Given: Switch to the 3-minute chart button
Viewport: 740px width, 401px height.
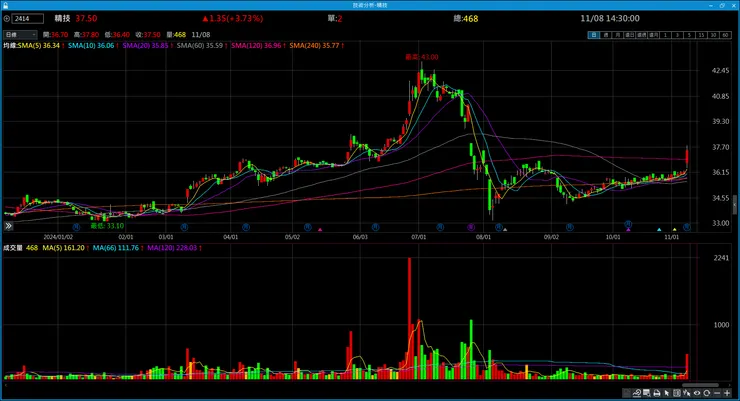Looking at the screenshot, I should click(678, 35).
